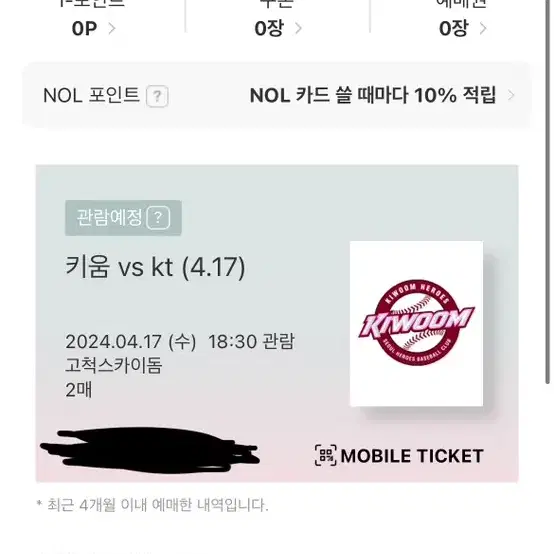The width and height of the screenshot is (554, 554).
Task: Tap the 고척스카이돔 venue text
Action: click(x=114, y=365)
